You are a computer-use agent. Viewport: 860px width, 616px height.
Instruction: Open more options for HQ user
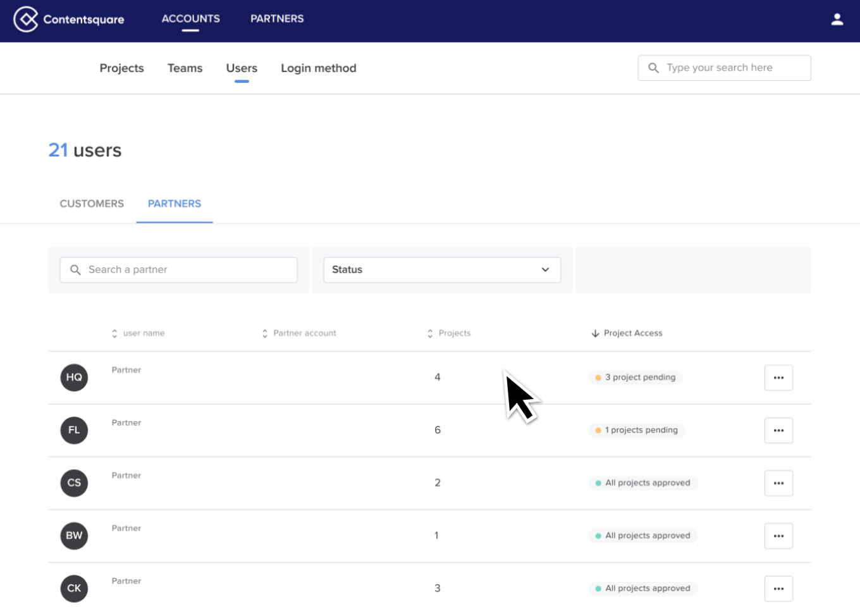[x=778, y=378]
